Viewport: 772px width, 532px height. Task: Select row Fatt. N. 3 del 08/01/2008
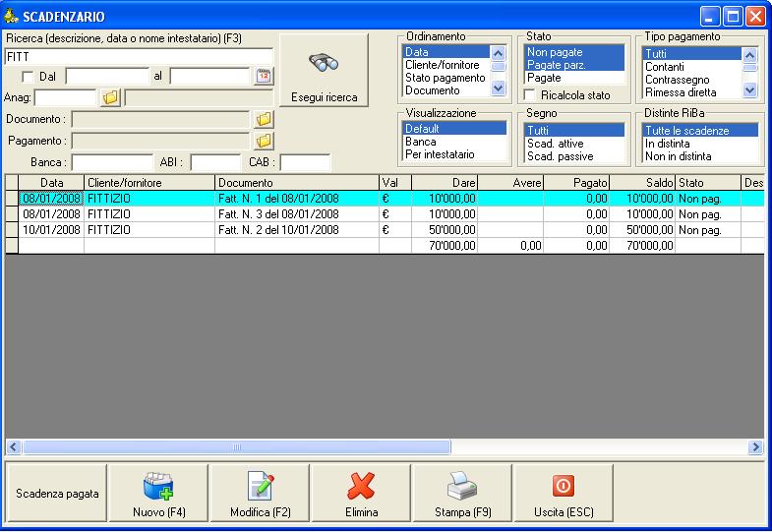click(x=385, y=214)
